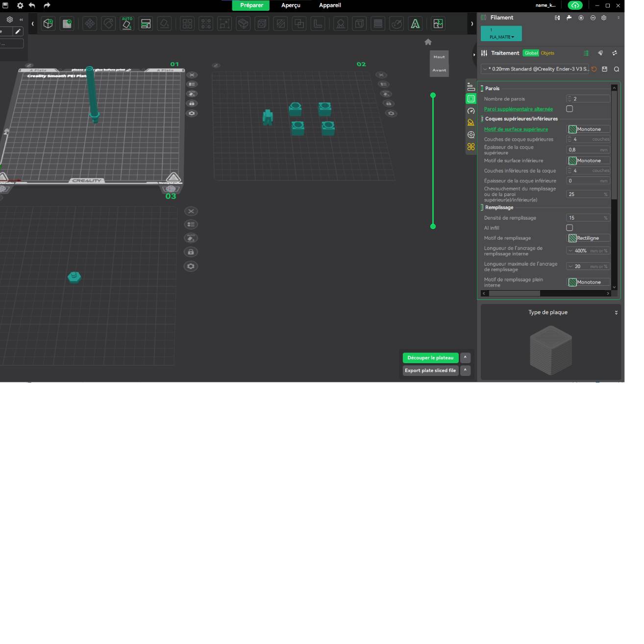Switch to the Aperçu tab

(x=291, y=5)
